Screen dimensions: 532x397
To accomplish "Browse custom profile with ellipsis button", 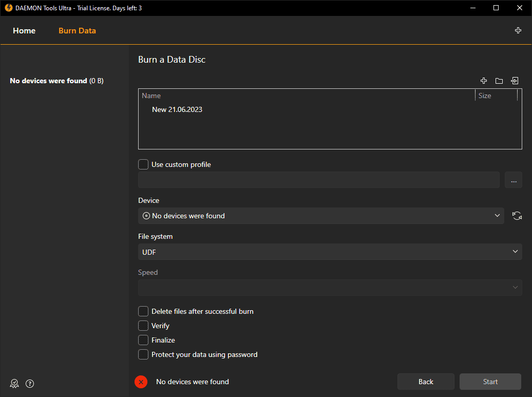I will point(514,180).
